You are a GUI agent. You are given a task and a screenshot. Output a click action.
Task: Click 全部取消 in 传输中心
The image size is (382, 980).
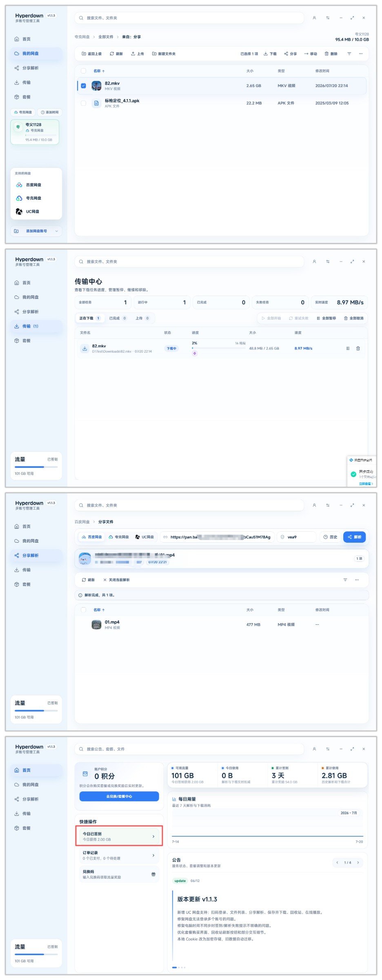(x=354, y=318)
